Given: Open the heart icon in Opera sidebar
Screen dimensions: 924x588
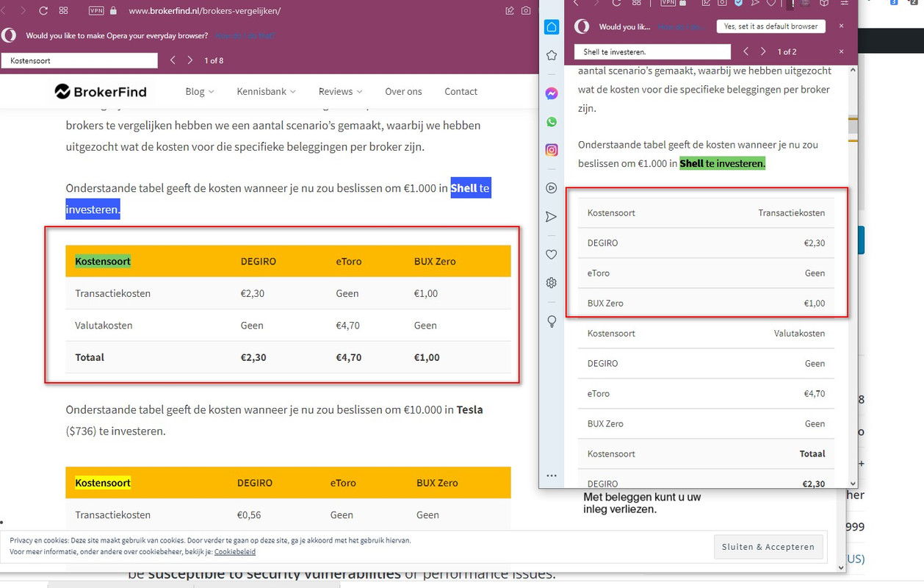Looking at the screenshot, I should 552,254.
